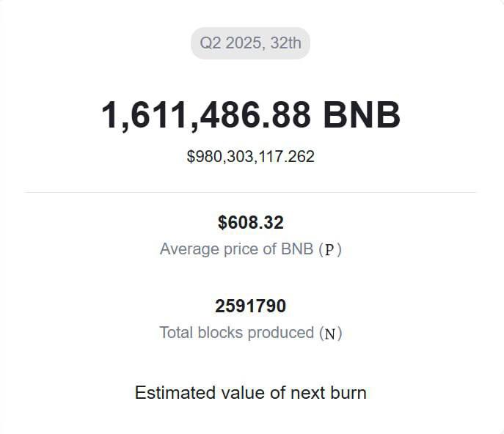Viewport: 504px width, 434px height.
Task: Select the $980,303,117.262 dollar value
Action: (x=250, y=156)
